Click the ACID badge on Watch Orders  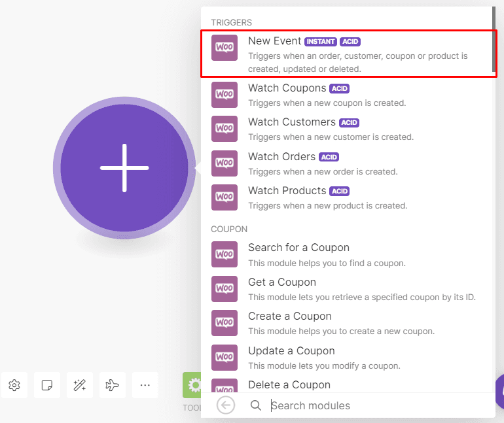[329, 157]
